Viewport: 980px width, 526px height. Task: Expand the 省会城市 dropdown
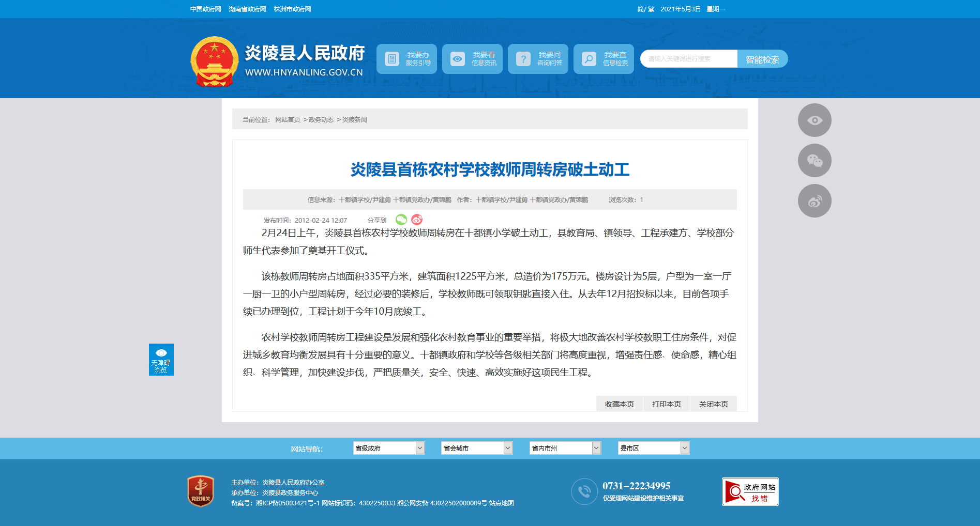(477, 448)
